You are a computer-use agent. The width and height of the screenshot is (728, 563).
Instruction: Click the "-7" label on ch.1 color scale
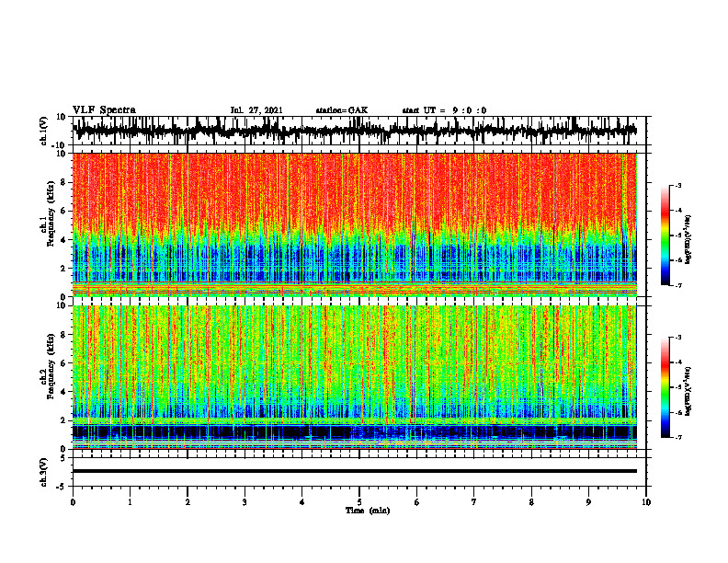(x=678, y=285)
